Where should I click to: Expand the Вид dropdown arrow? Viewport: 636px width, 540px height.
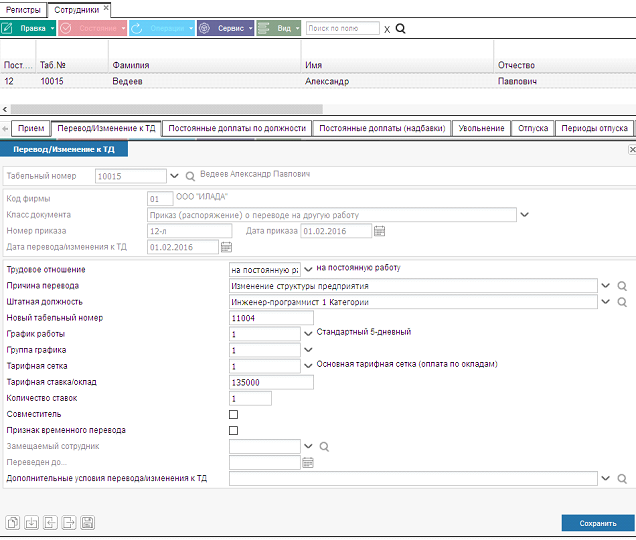pos(297,28)
